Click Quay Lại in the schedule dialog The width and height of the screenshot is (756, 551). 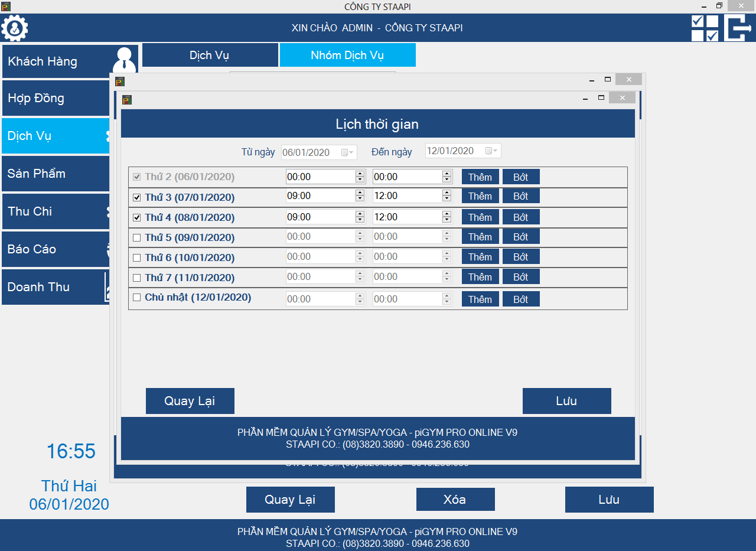pos(190,401)
